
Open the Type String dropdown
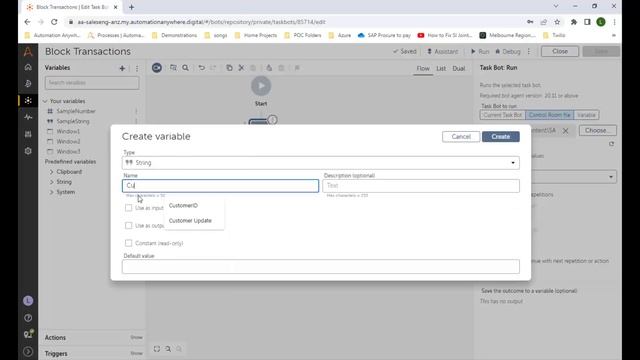320,163
